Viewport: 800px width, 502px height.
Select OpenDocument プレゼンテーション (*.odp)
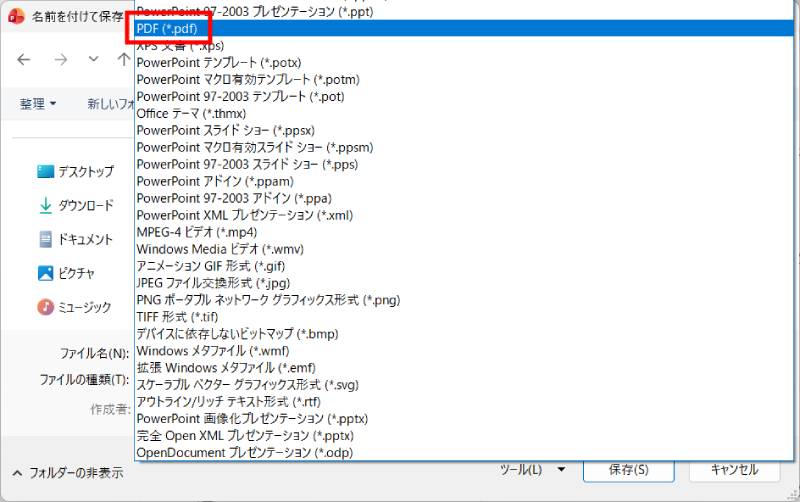[464, 452]
